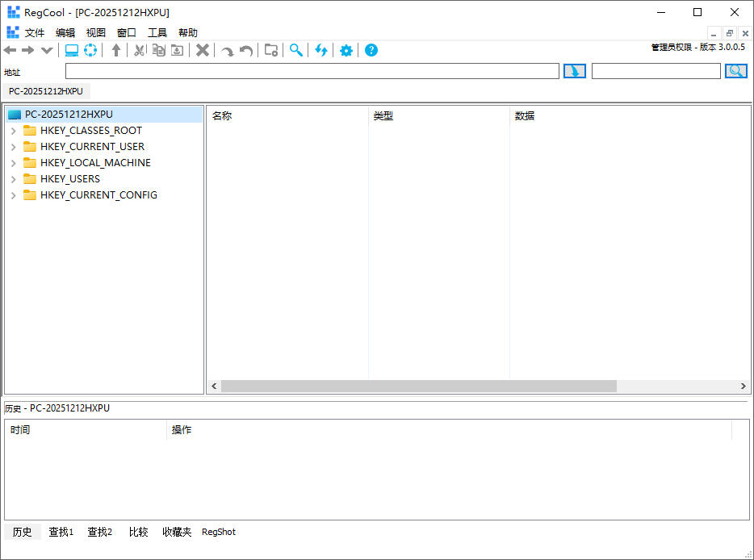The image size is (754, 560).
Task: Open the 工具 menu
Action: coord(157,33)
